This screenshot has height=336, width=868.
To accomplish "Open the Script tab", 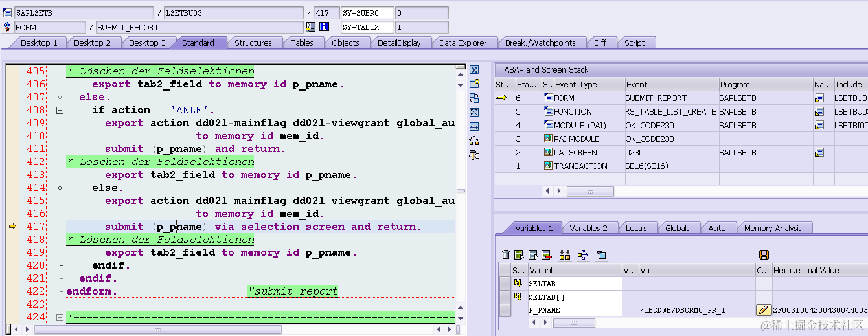I will (634, 43).
